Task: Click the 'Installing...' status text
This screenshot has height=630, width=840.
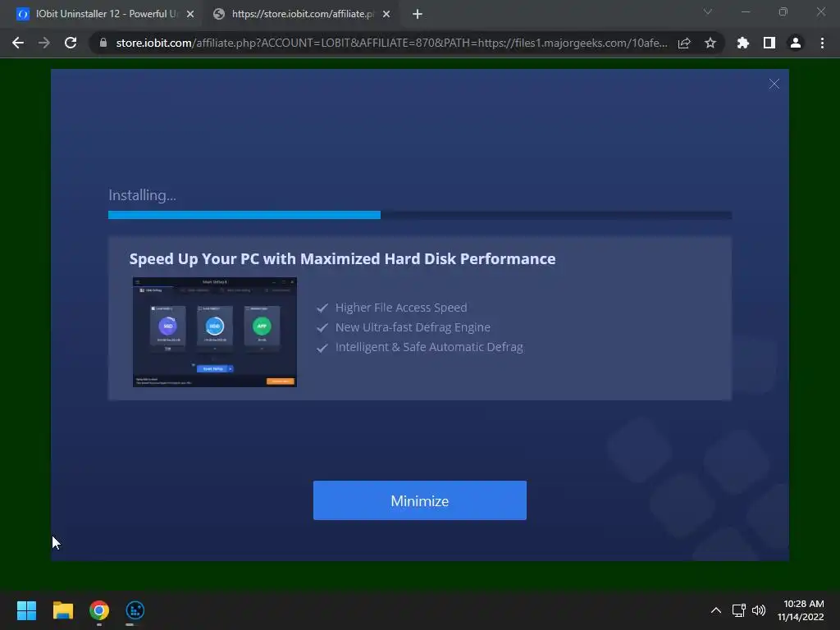Action: [x=142, y=195]
